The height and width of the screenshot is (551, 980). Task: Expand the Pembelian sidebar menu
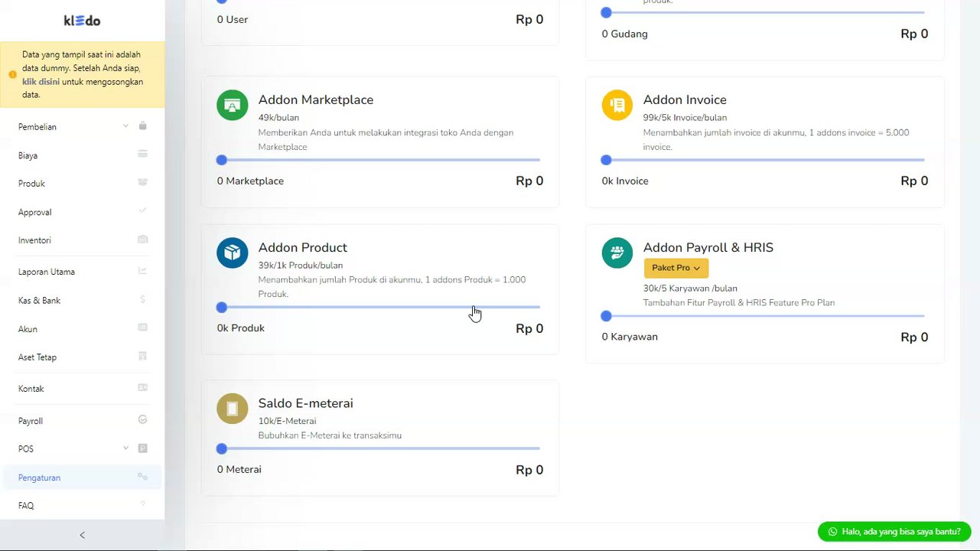125,126
